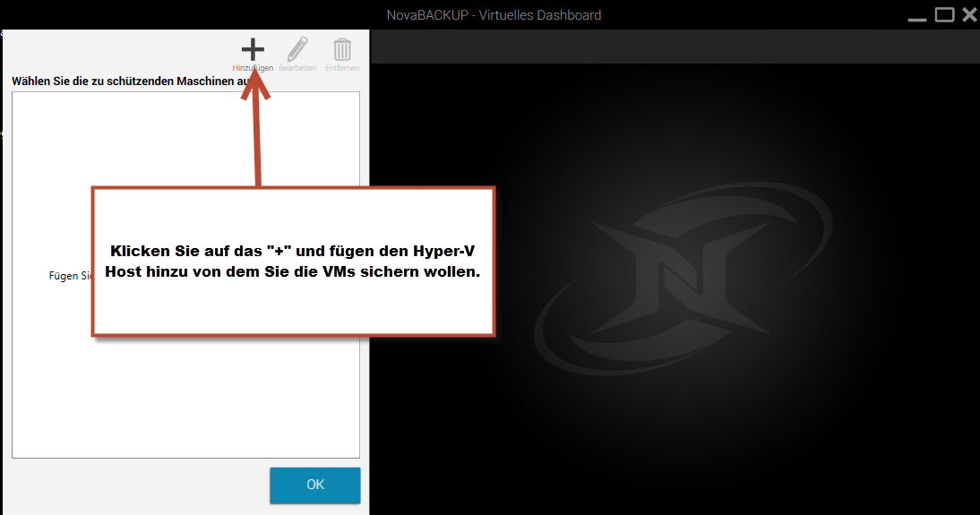Viewport: 980px width, 515px height.
Task: Confirm with the OK button
Action: point(315,485)
